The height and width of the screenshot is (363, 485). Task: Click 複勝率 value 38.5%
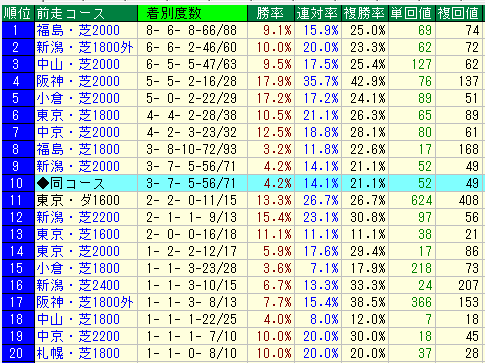click(368, 303)
